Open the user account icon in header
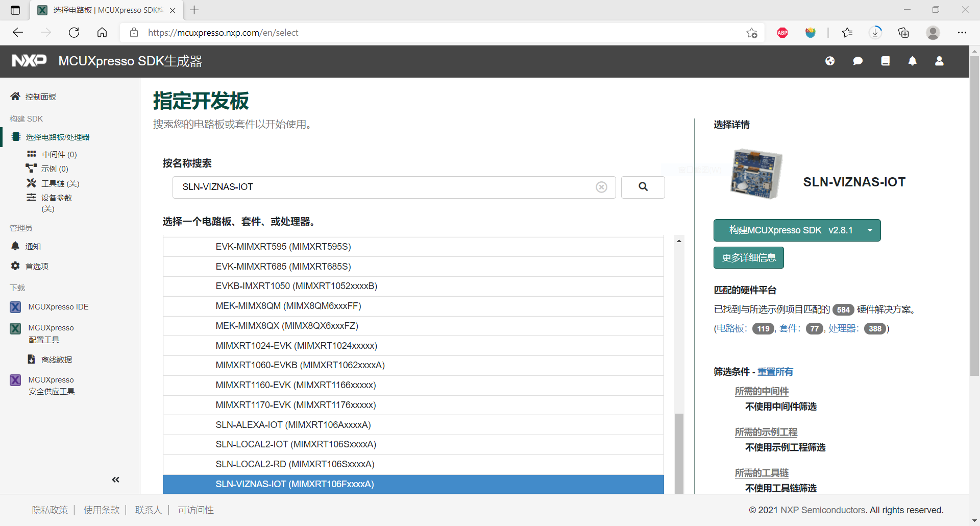 coord(939,61)
